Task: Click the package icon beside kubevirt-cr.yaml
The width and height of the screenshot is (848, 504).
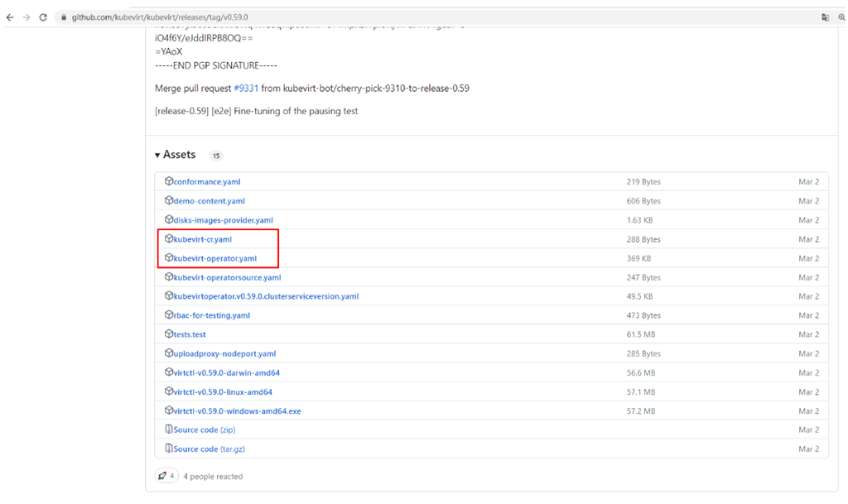Action: (x=169, y=238)
